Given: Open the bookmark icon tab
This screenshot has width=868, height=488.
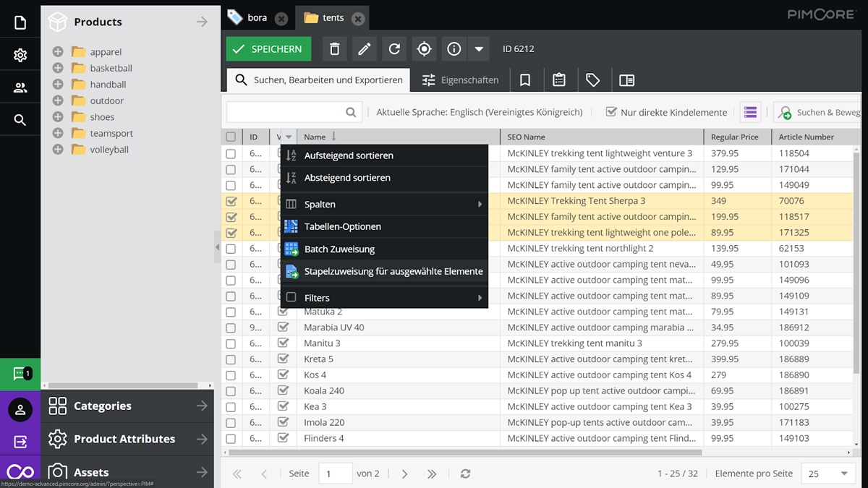Looking at the screenshot, I should coord(526,80).
